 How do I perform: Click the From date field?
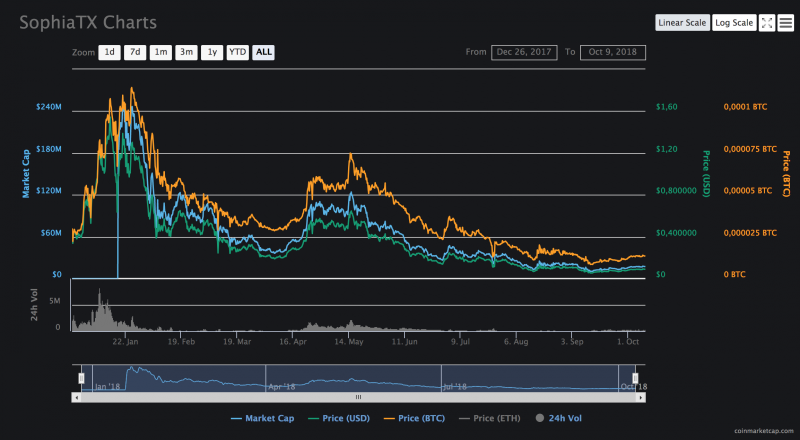(524, 52)
